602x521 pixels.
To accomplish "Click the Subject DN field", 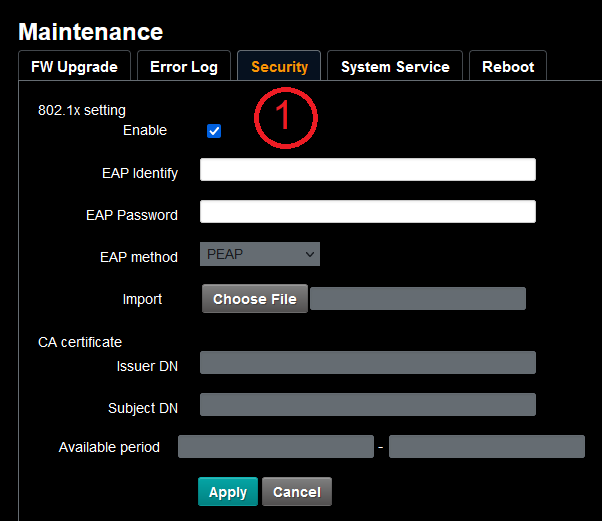I will 367,405.
